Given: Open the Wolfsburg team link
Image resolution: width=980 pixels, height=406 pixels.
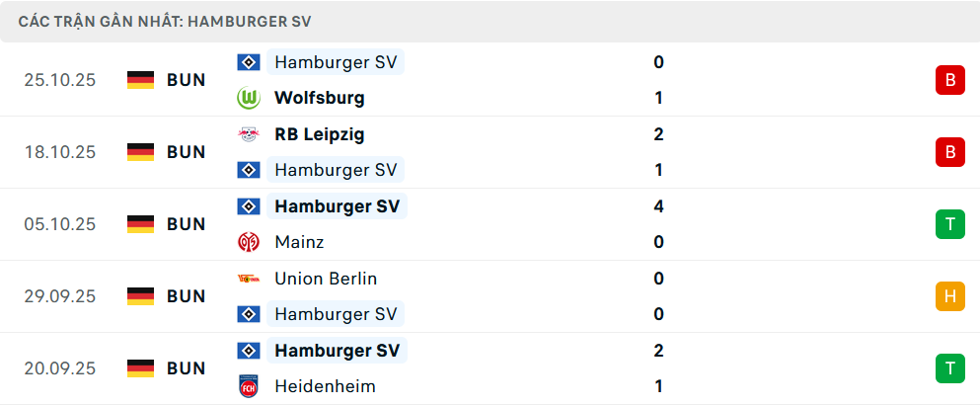Looking at the screenshot, I should pyautogui.click(x=320, y=98).
